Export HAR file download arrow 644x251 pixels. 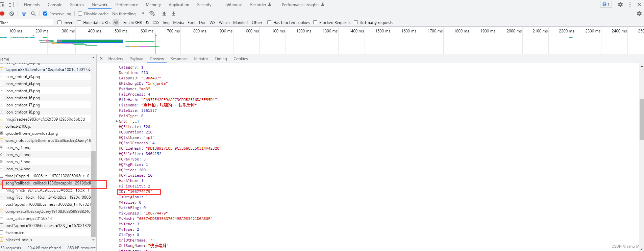174,14
